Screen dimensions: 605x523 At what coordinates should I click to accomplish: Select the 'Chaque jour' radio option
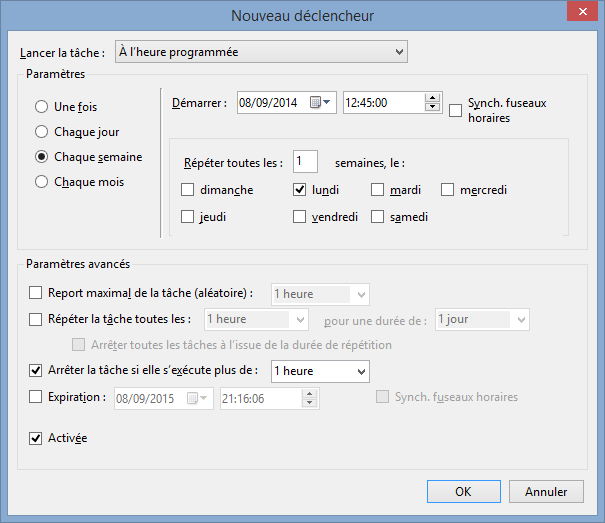tap(41, 132)
